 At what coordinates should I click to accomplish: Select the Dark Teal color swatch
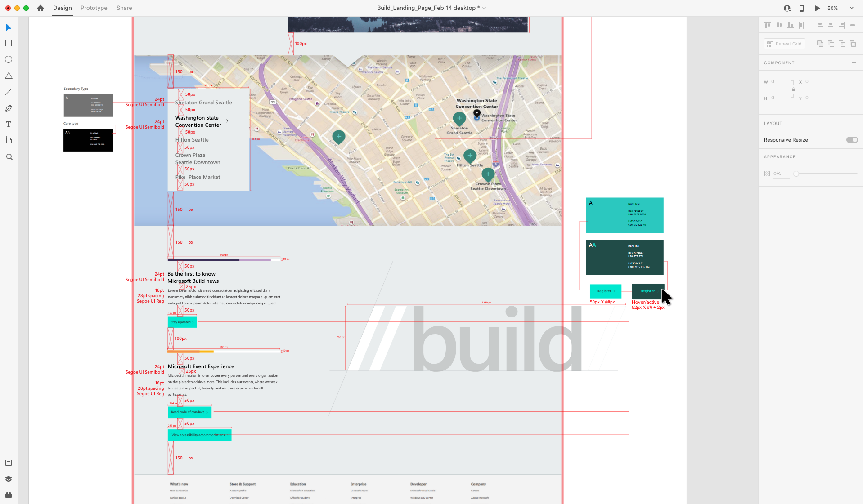625,257
